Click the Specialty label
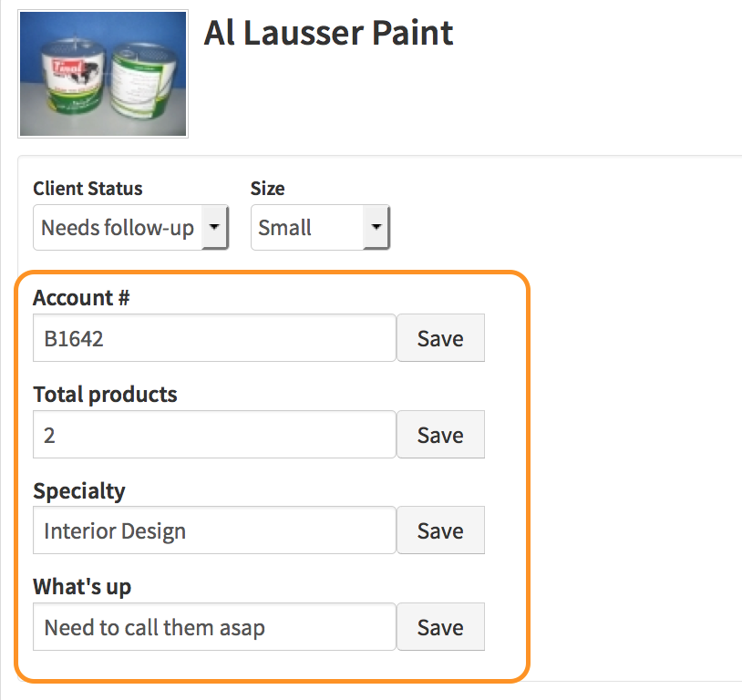 pyautogui.click(x=79, y=490)
